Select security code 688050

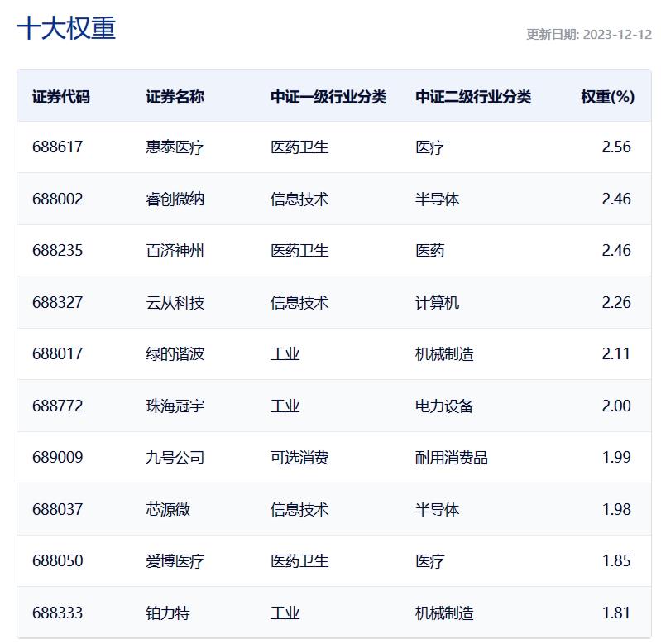[x=58, y=561]
